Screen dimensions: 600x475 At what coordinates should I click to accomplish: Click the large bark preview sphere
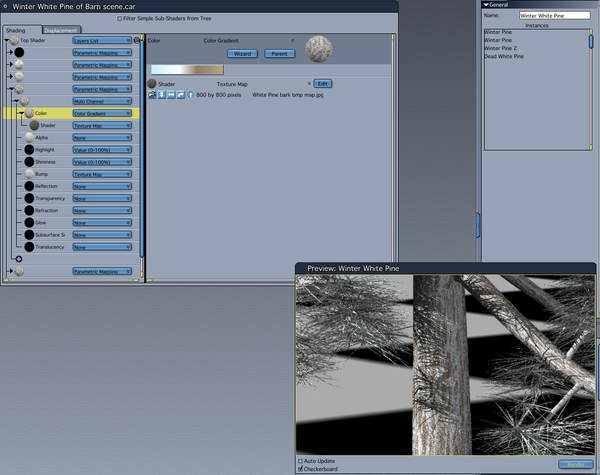tap(319, 49)
